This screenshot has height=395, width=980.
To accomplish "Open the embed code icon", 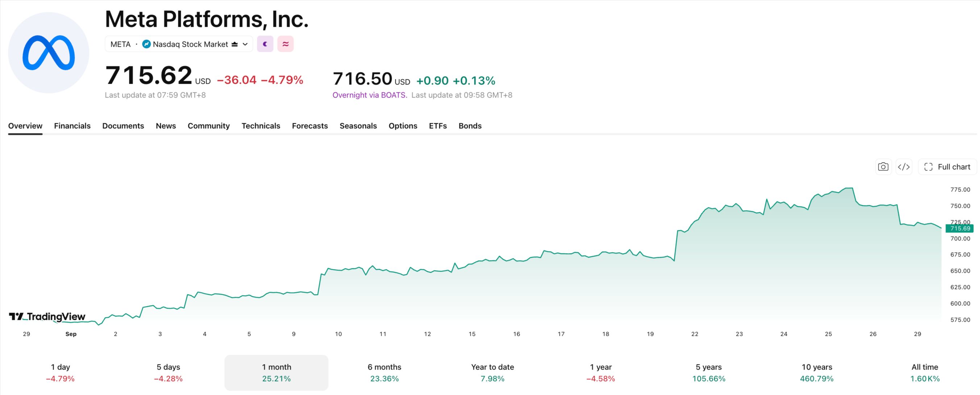I will 904,167.
